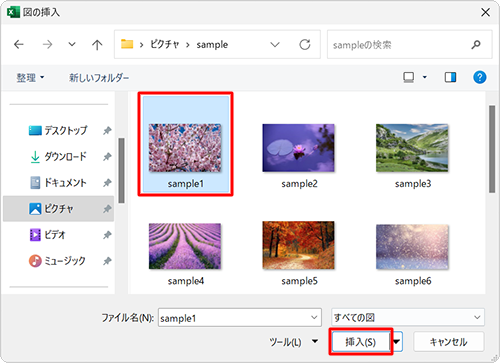The height and width of the screenshot is (363, 500).
Task: Expand the file name dropdown arrow
Action: click(x=314, y=318)
